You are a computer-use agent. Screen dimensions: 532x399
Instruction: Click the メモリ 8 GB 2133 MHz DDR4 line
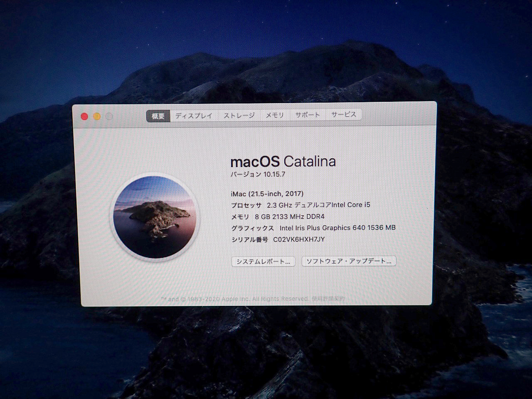[x=278, y=217]
